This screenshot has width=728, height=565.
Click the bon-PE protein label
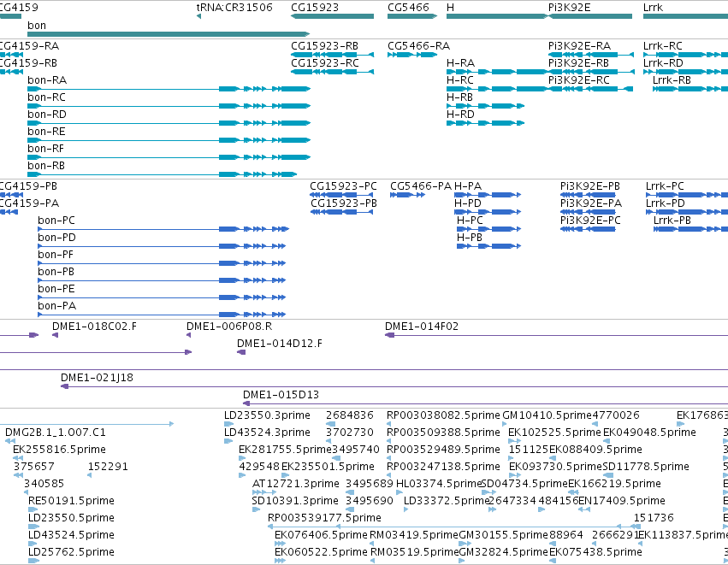coord(56,289)
